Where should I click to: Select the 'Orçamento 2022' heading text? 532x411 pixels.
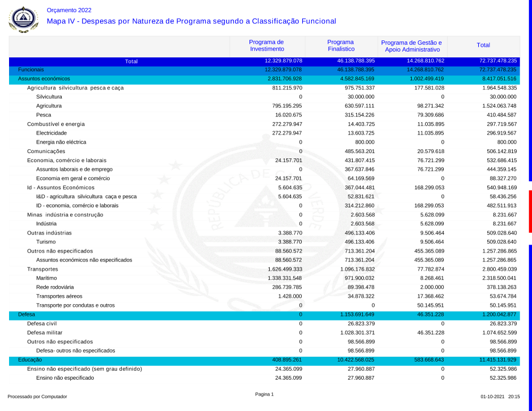69,10
